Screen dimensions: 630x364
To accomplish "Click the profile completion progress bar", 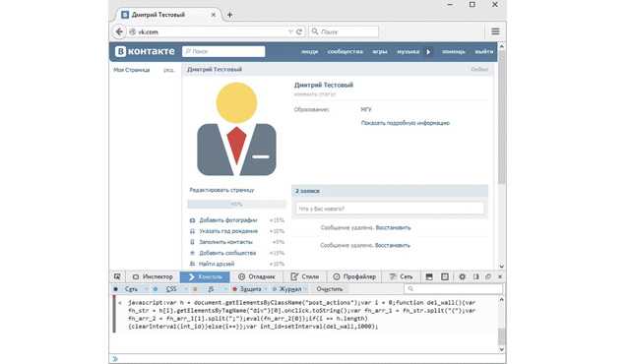I will coord(236,205).
